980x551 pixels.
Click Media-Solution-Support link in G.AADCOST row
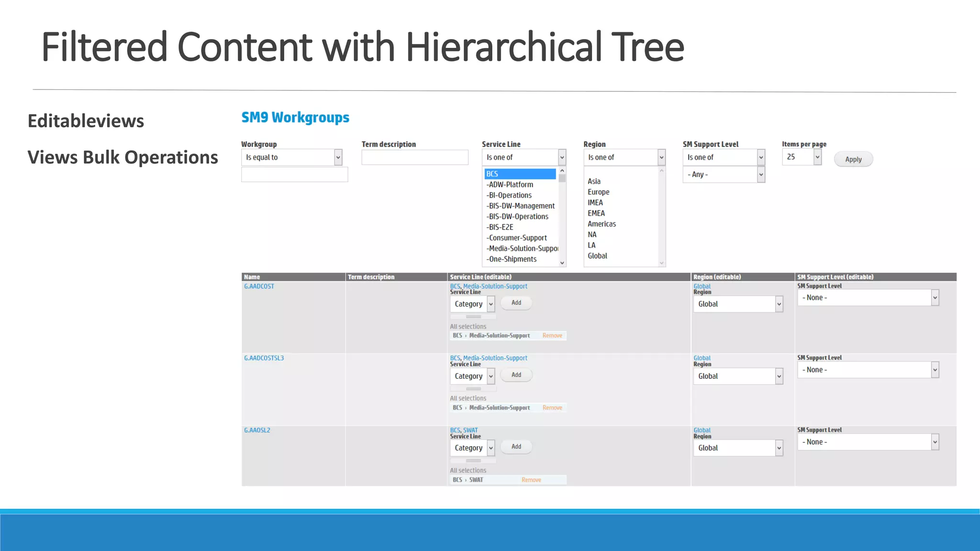coord(495,286)
